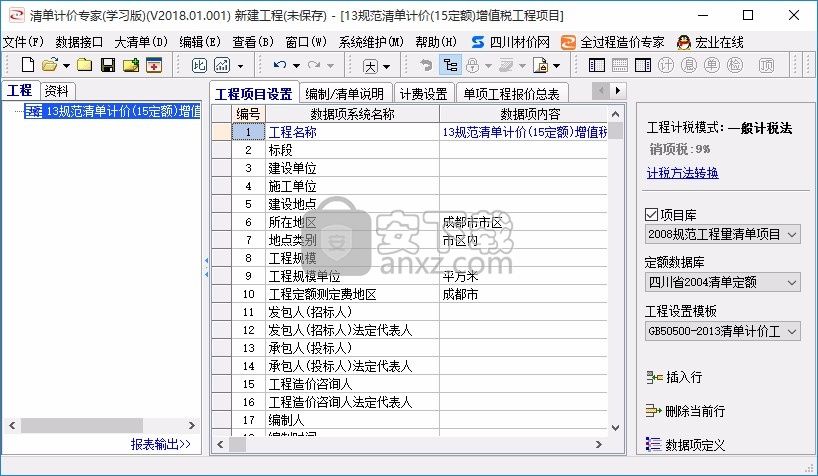Open the undo history dropdown arrow

(296, 66)
